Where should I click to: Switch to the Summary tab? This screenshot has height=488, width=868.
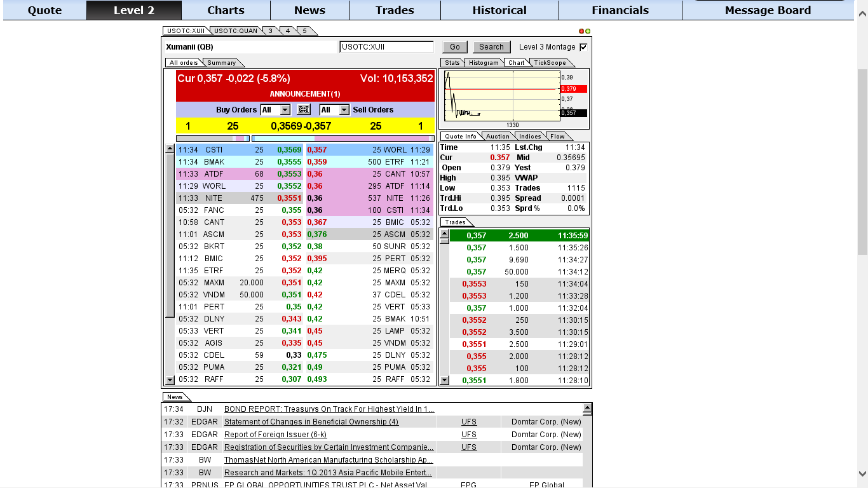coord(222,63)
